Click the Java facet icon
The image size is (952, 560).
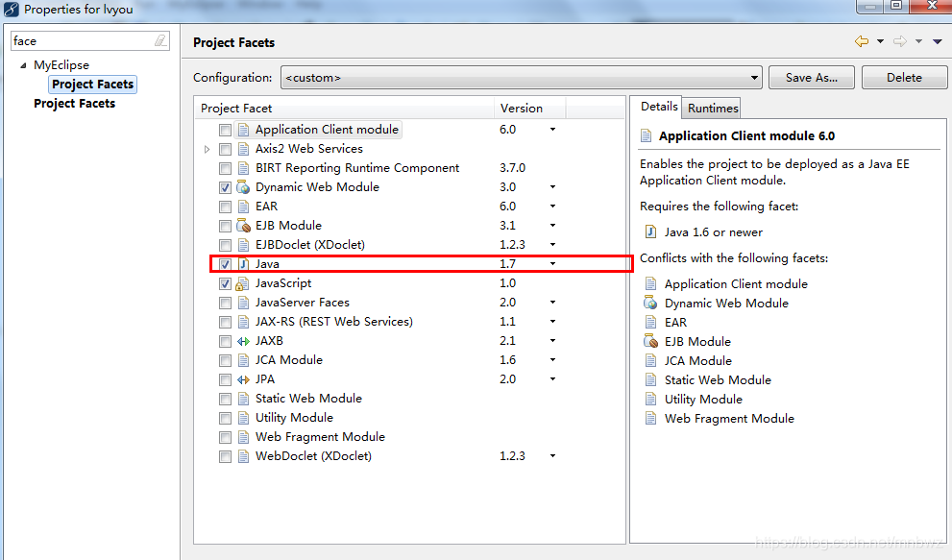(x=243, y=264)
